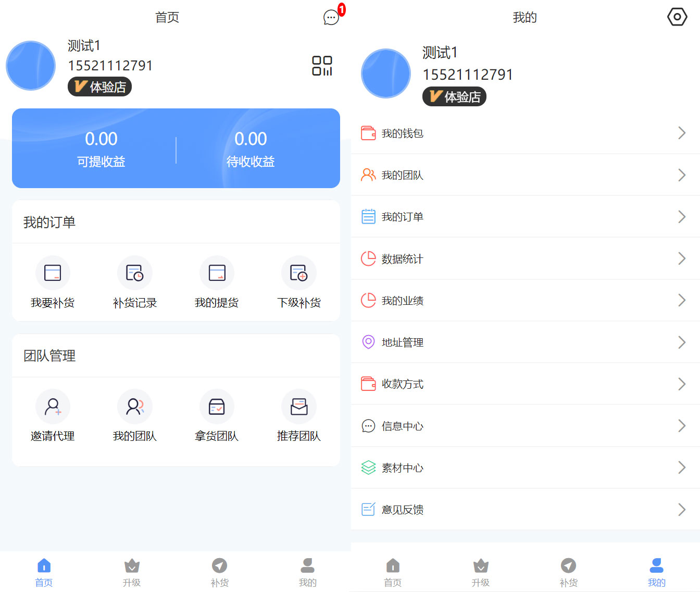This screenshot has height=592, width=700.
Task: Switch to 补货 tab in right bottom bar
Action: 568,572
